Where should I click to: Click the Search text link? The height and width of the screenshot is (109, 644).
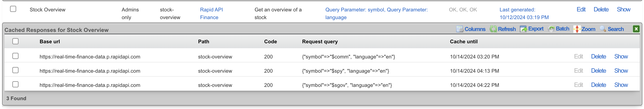pyautogui.click(x=616, y=29)
